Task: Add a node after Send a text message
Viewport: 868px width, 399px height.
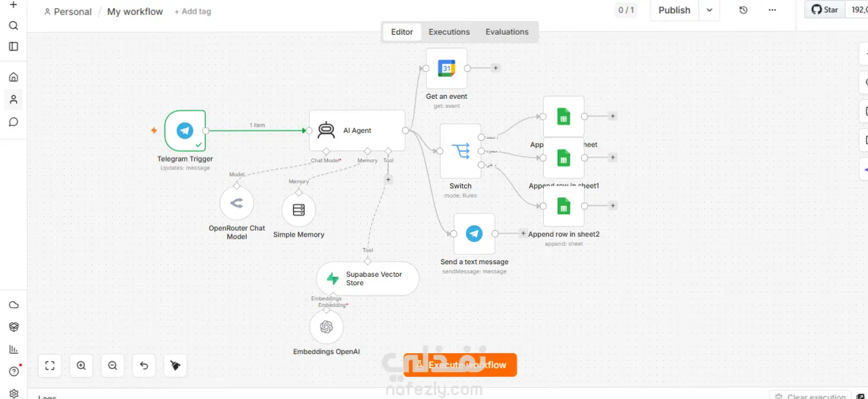Action: click(523, 234)
